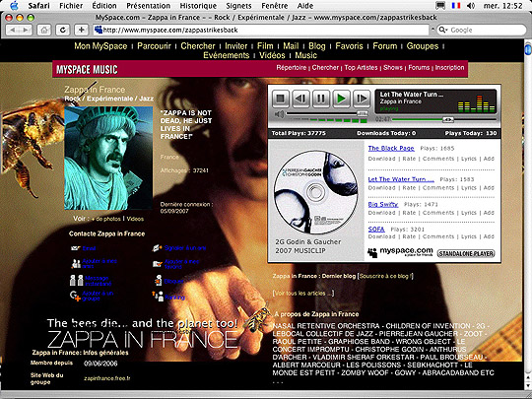Click the add bookmark plus button

[x=81, y=30]
